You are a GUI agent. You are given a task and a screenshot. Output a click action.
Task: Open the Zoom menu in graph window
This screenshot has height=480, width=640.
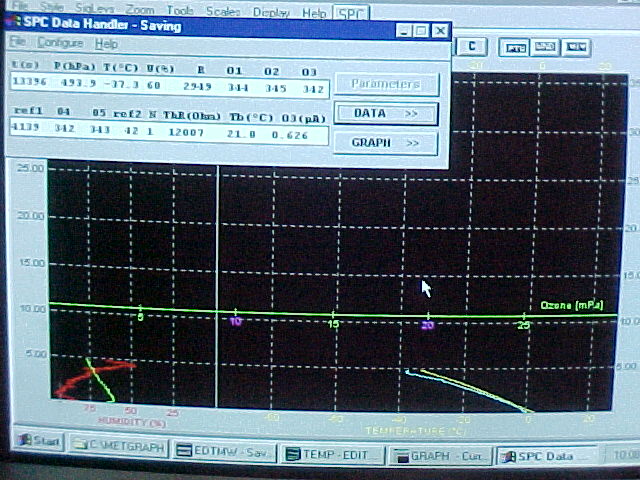(x=140, y=9)
